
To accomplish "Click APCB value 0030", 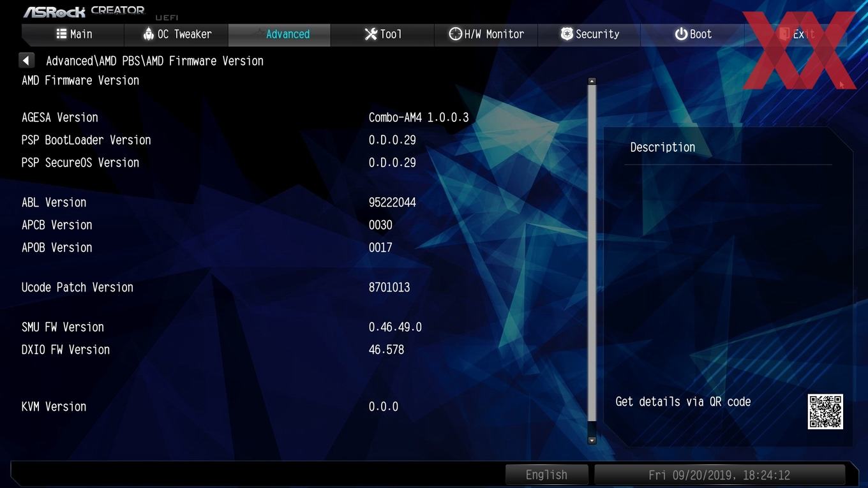I will pos(380,225).
